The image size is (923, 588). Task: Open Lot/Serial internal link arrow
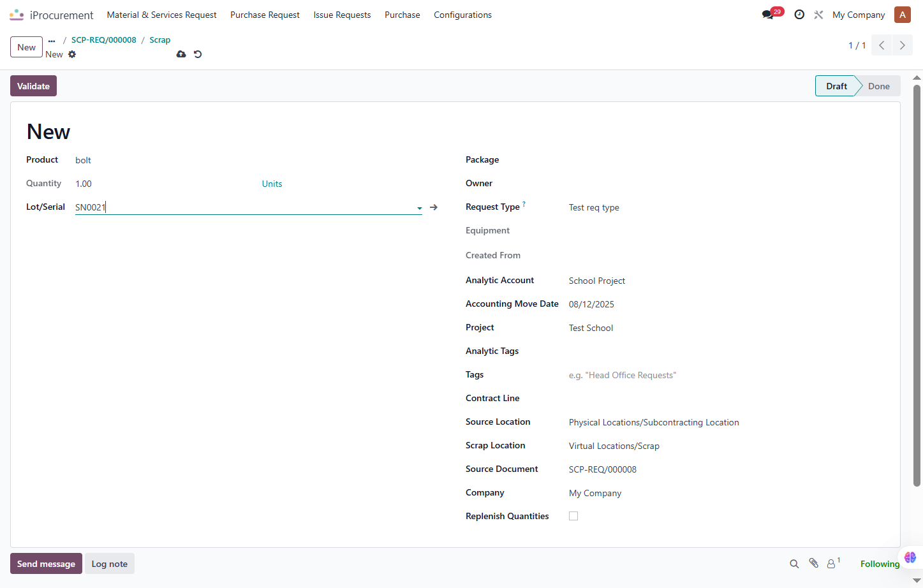[x=434, y=207]
